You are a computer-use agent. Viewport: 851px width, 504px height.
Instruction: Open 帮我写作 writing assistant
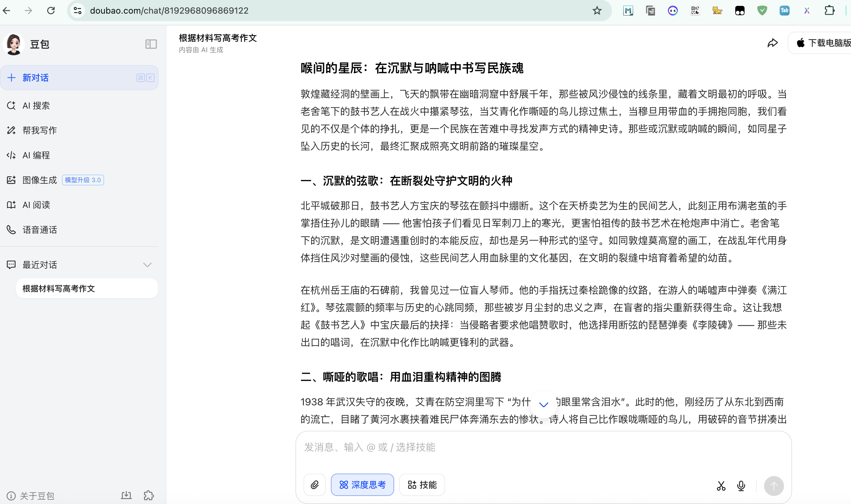tap(39, 130)
